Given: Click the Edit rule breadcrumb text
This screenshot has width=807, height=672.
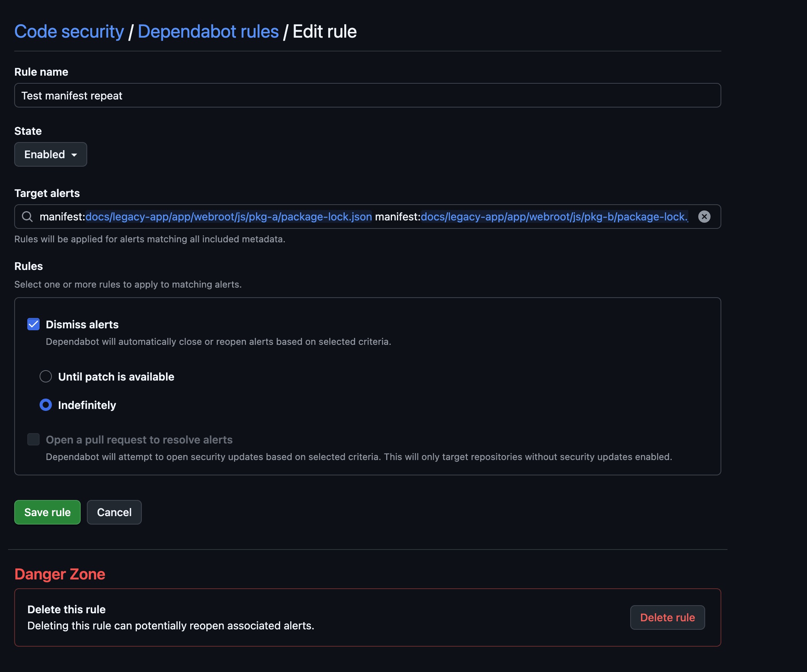Looking at the screenshot, I should click(325, 31).
